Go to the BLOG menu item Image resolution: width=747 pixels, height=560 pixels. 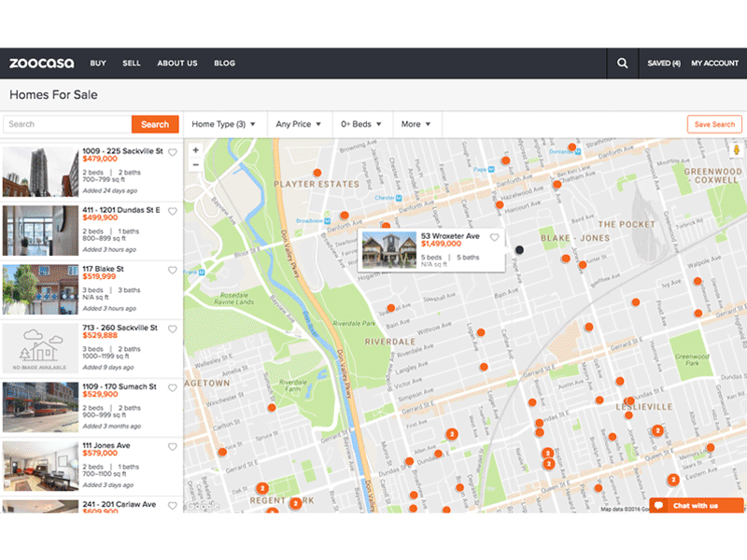224,63
